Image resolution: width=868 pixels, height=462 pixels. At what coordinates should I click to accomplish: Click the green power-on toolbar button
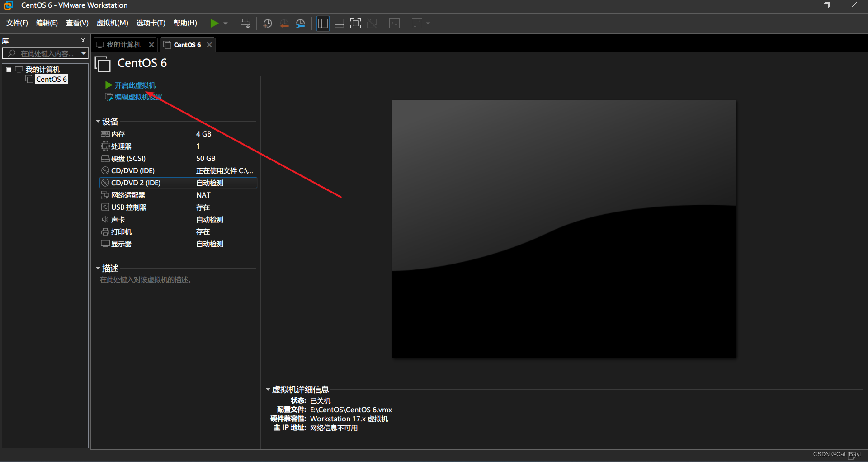coord(214,23)
